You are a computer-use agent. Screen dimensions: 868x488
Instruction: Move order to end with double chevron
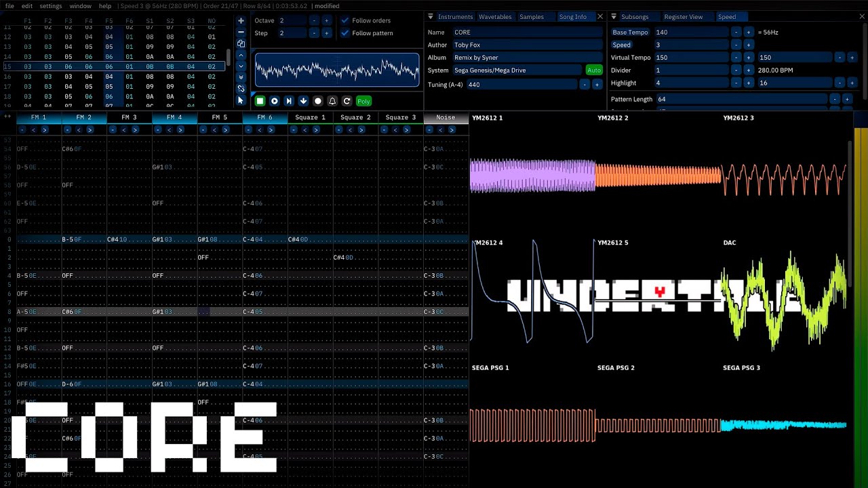coord(241,77)
